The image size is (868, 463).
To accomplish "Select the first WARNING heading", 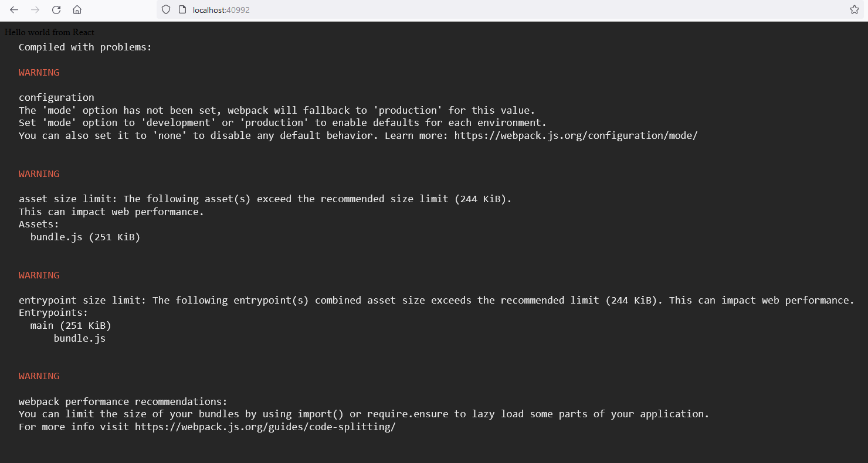I will (x=39, y=72).
